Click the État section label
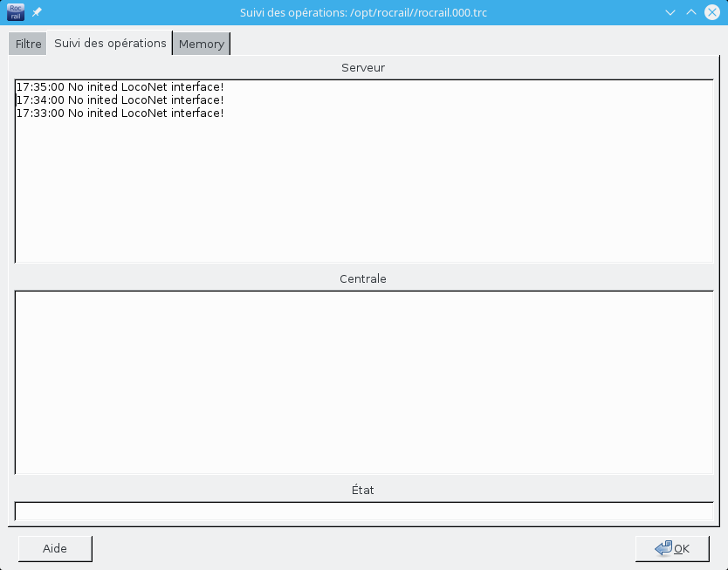 click(x=363, y=491)
